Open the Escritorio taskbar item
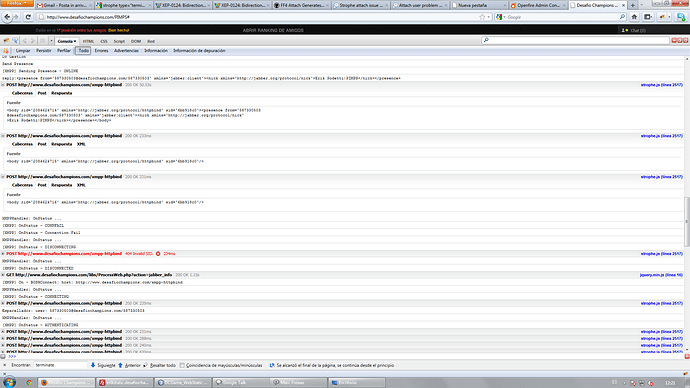The image size is (690, 388). pyautogui.click(x=356, y=382)
